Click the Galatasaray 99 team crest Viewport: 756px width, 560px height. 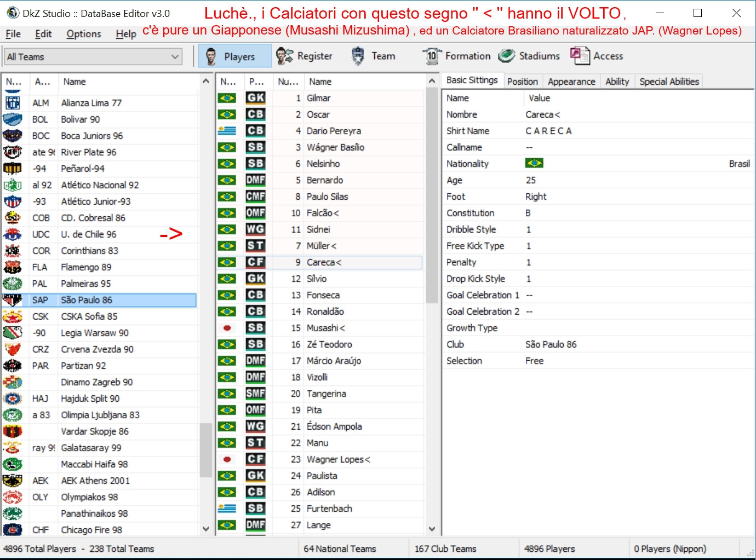click(x=13, y=448)
